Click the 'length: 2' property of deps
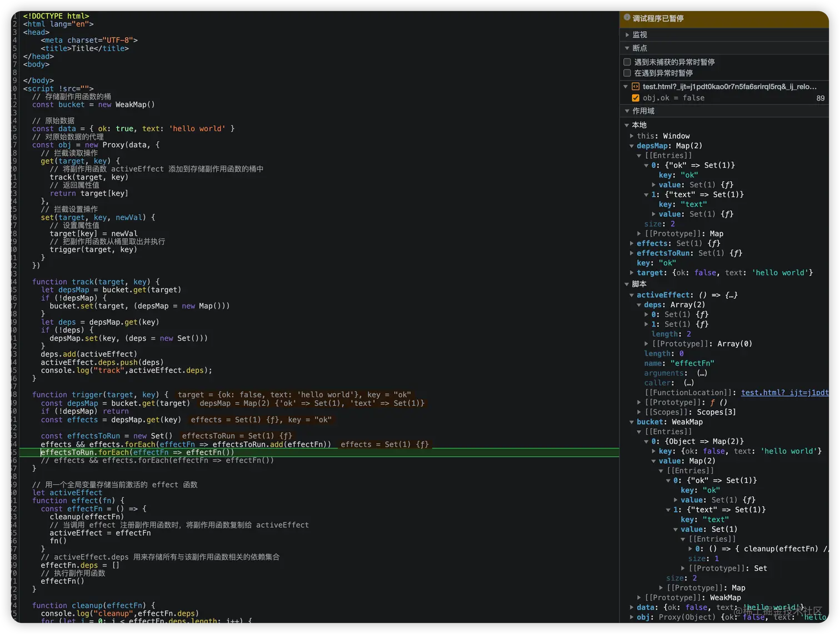 671,335
